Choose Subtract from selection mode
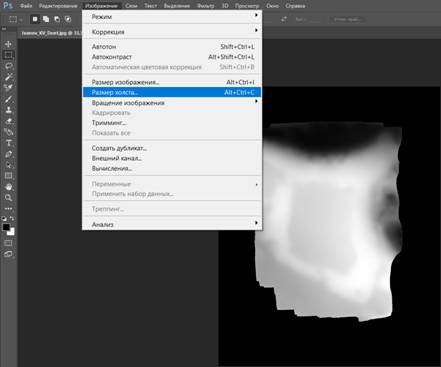This screenshot has width=441, height=367. point(57,19)
